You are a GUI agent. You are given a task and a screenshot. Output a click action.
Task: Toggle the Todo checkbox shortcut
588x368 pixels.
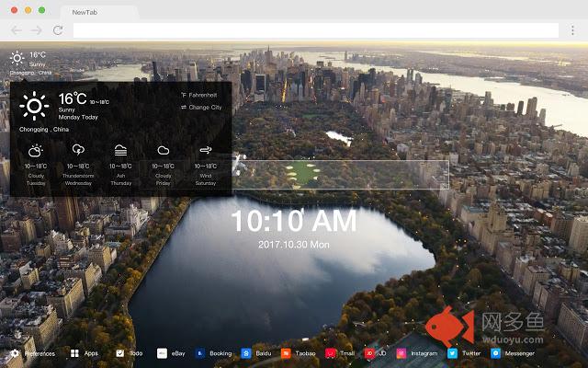click(120, 353)
